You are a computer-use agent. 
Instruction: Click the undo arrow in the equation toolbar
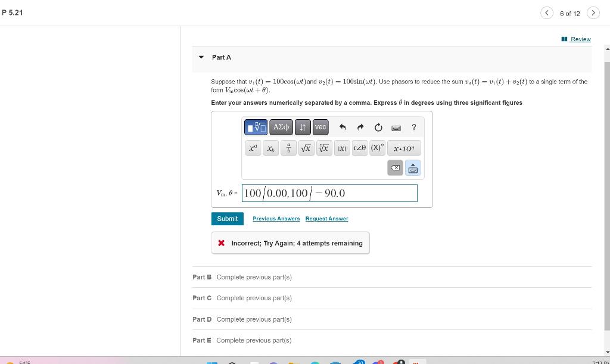coord(343,127)
